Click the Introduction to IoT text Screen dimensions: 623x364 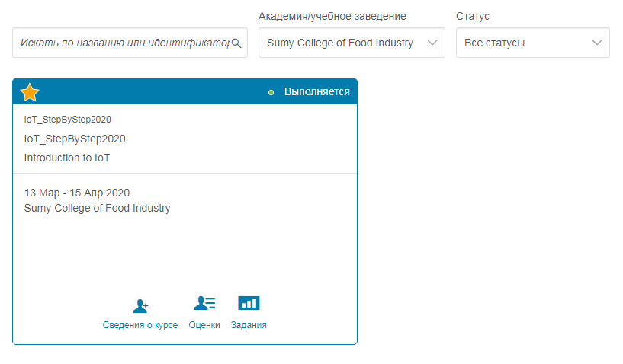(x=67, y=158)
